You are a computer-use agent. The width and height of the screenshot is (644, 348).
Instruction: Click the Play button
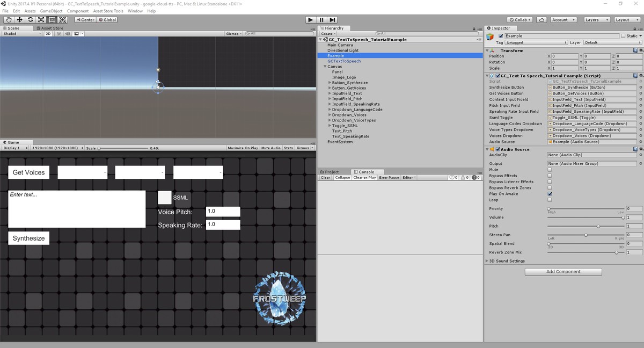(310, 19)
